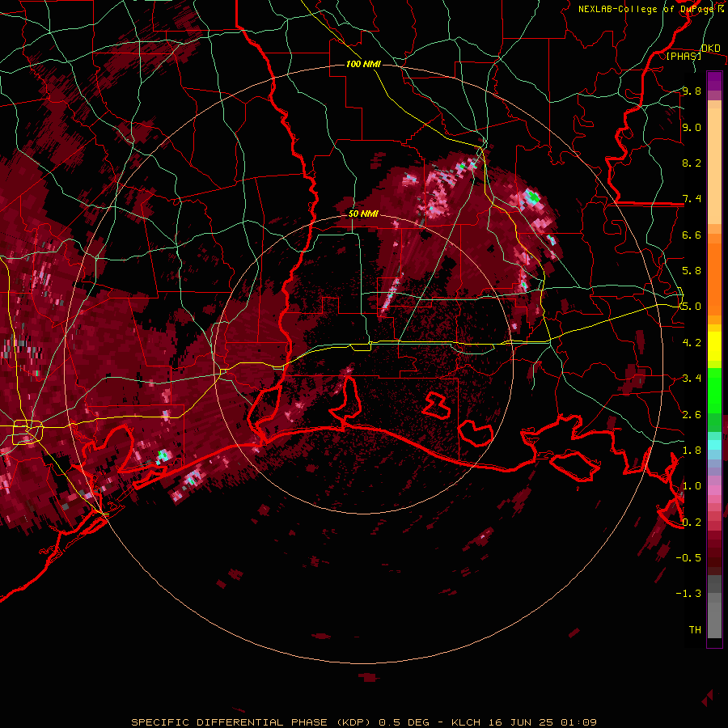
Task: Click the 2.6 scale value
Action: click(692, 415)
